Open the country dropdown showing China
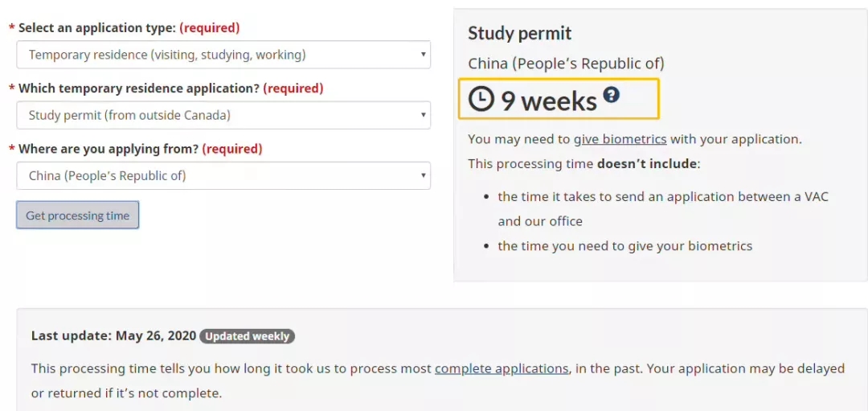The width and height of the screenshot is (868, 411). 223,175
